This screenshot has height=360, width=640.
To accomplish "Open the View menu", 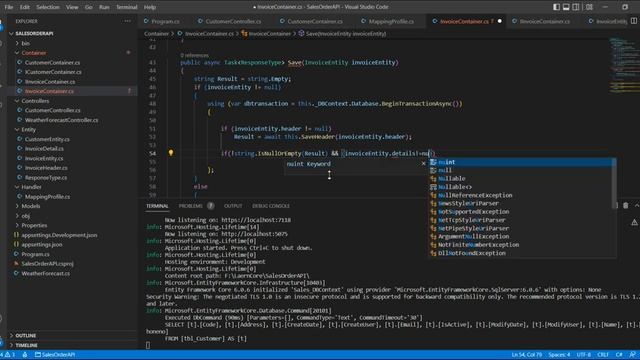I will point(72,7).
